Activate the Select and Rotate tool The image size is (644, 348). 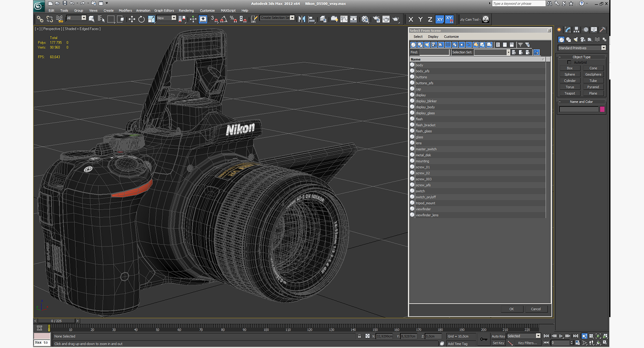(141, 19)
